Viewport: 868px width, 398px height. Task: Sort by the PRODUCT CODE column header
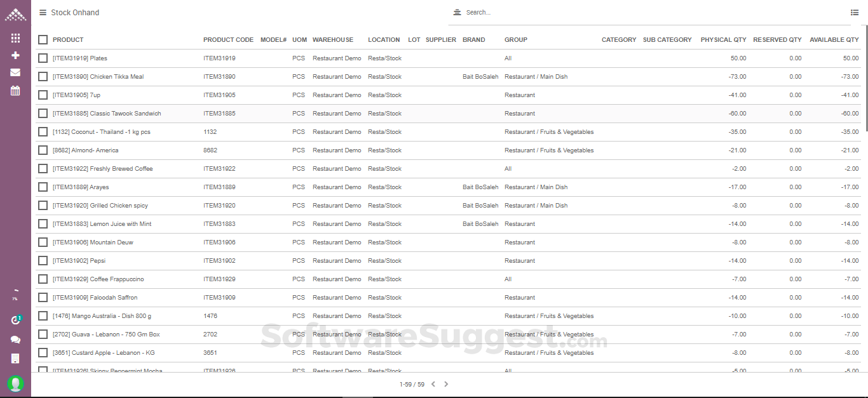228,40
